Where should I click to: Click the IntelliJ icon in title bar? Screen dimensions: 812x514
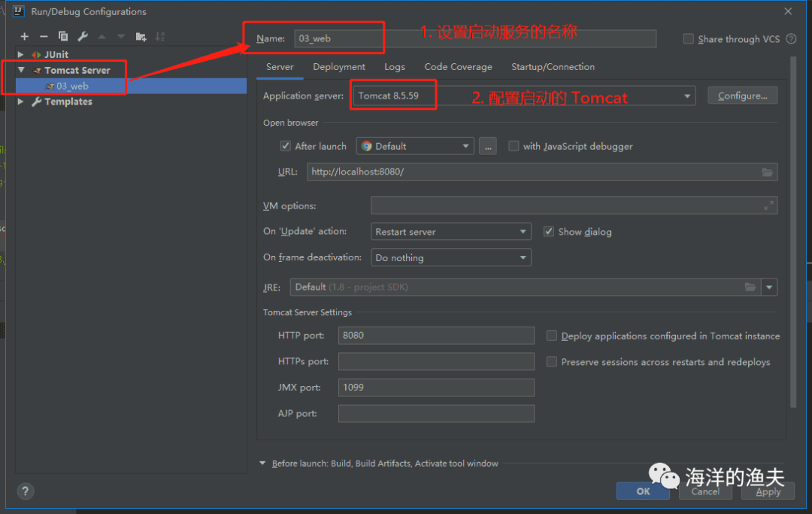pos(19,11)
